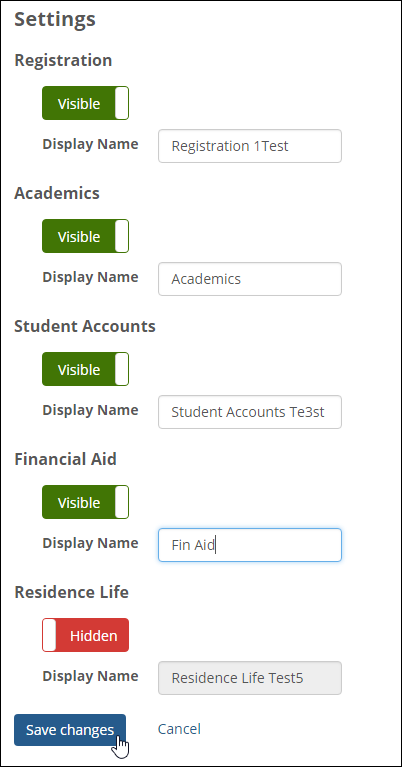
Task: Click the Registration 1Test display name field
Action: 250,146
